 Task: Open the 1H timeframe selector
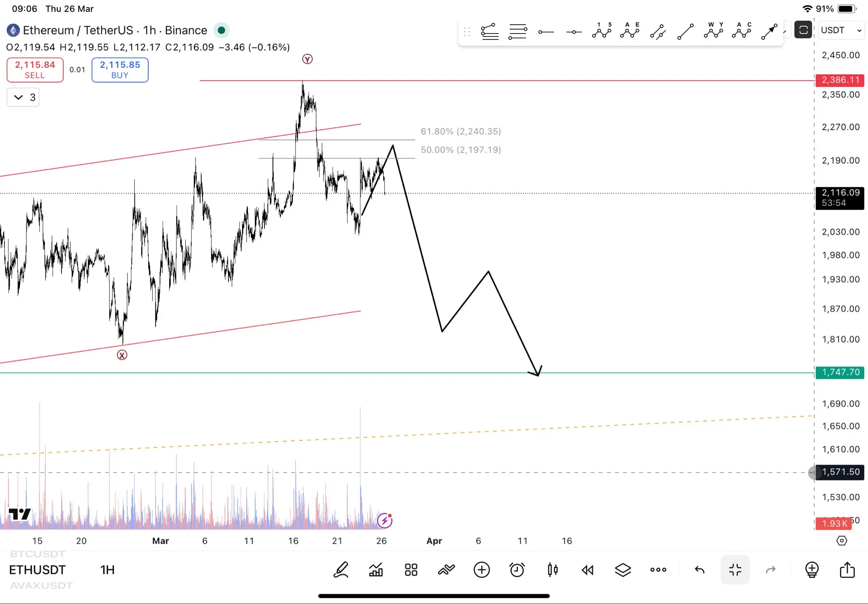[107, 570]
